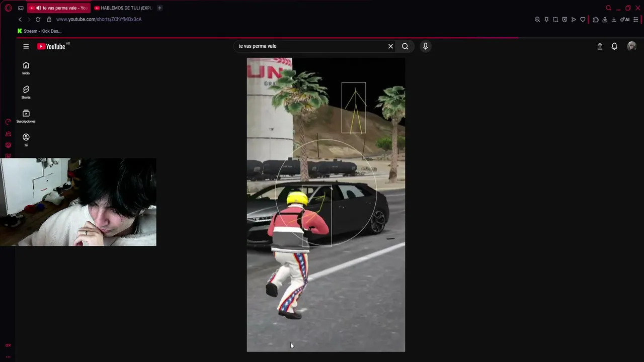Open a new browser tab with plus button
The height and width of the screenshot is (362, 644).
(x=159, y=8)
